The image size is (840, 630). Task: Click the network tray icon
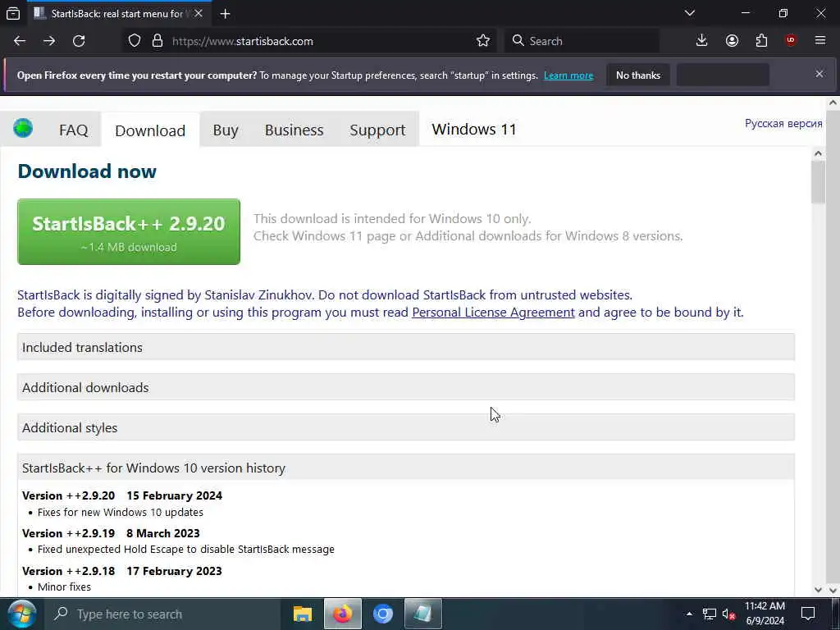coord(710,614)
